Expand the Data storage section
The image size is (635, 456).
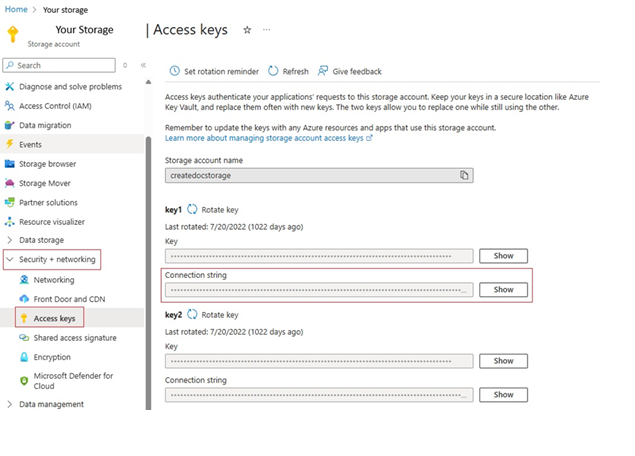click(9, 240)
